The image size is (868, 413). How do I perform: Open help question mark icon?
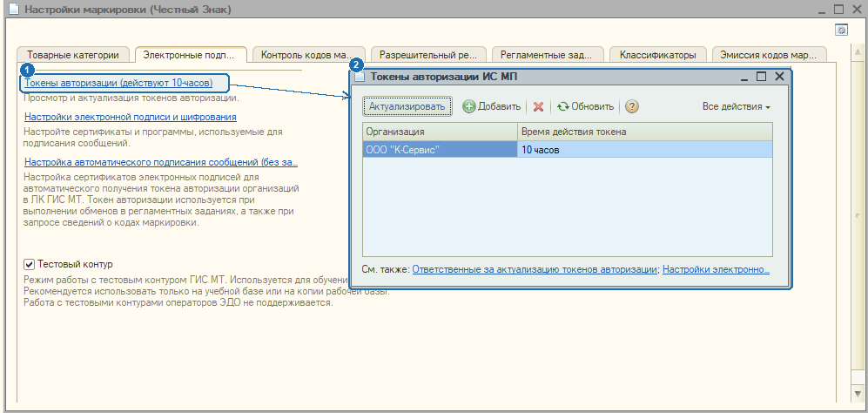pos(632,106)
